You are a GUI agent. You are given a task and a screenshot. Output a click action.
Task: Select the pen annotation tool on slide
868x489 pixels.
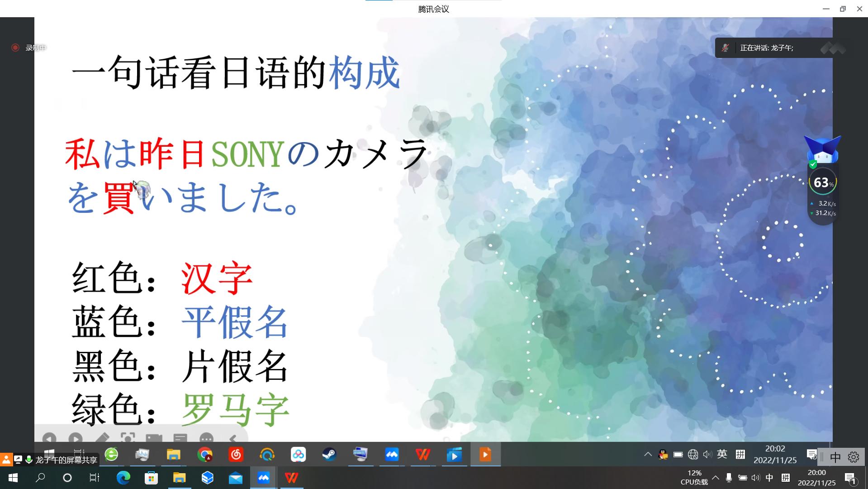click(x=102, y=438)
